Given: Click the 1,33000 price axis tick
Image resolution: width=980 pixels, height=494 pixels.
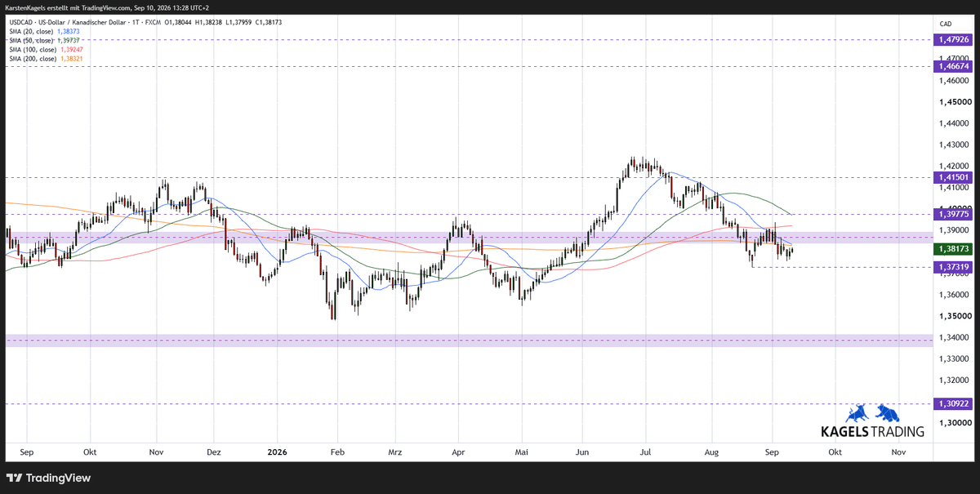Looking at the screenshot, I should coord(954,358).
